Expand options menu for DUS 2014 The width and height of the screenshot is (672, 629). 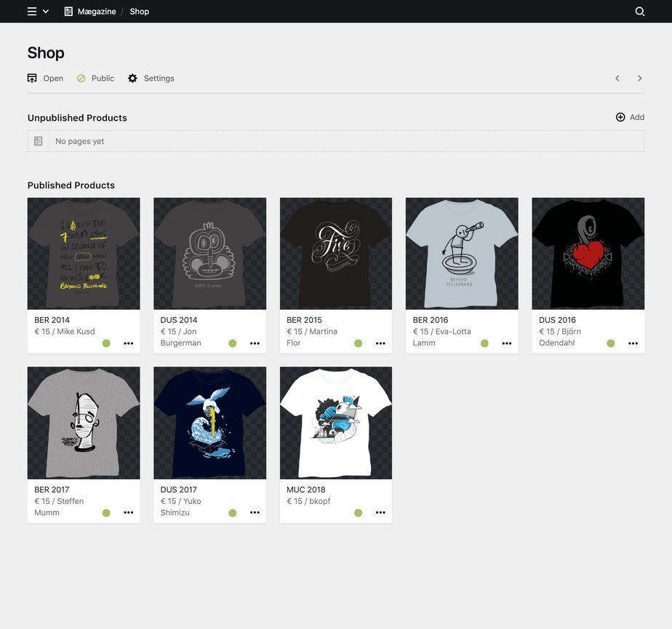255,343
